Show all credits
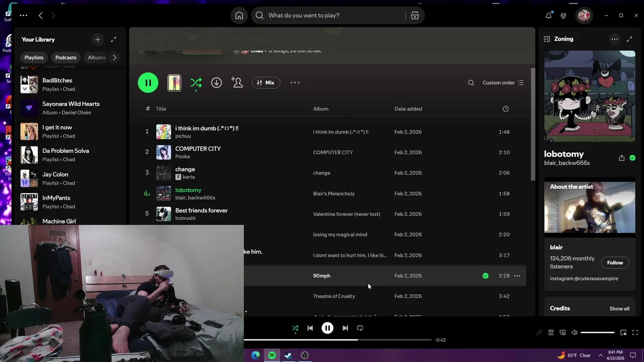The image size is (644, 362). 619,309
